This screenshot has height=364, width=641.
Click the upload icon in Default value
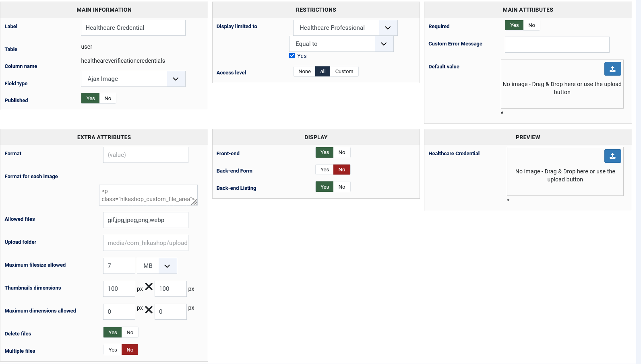pos(612,69)
